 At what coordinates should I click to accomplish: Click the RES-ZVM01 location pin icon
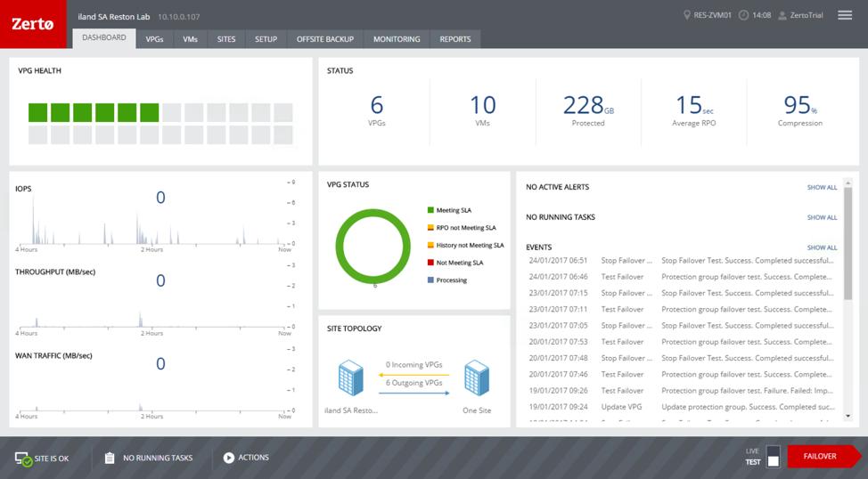coord(687,15)
